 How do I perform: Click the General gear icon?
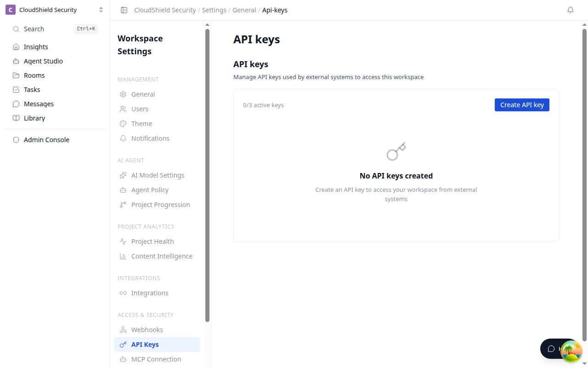(123, 94)
